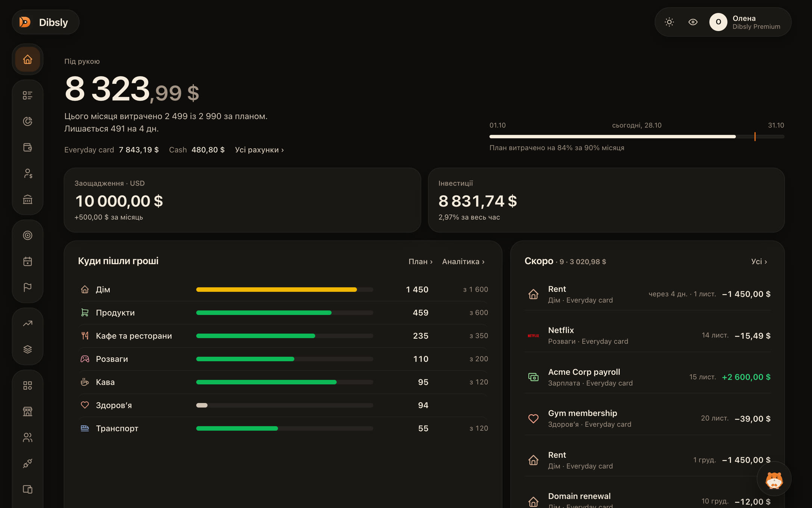This screenshot has width=812, height=508.
Task: Open the devices sidebar icon
Action: pos(27,490)
